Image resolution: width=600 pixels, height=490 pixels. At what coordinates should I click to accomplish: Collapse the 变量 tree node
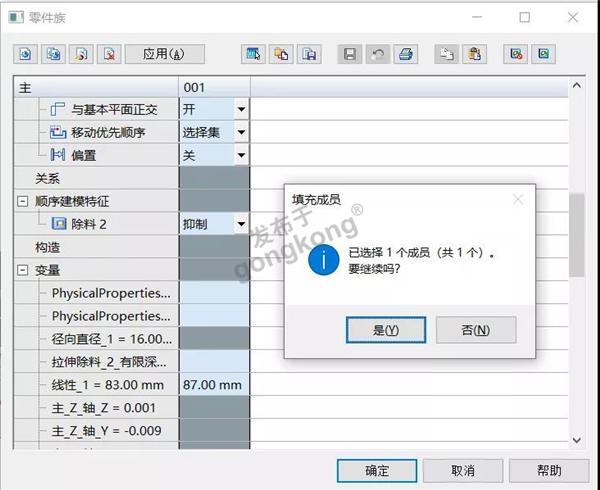(x=22, y=270)
